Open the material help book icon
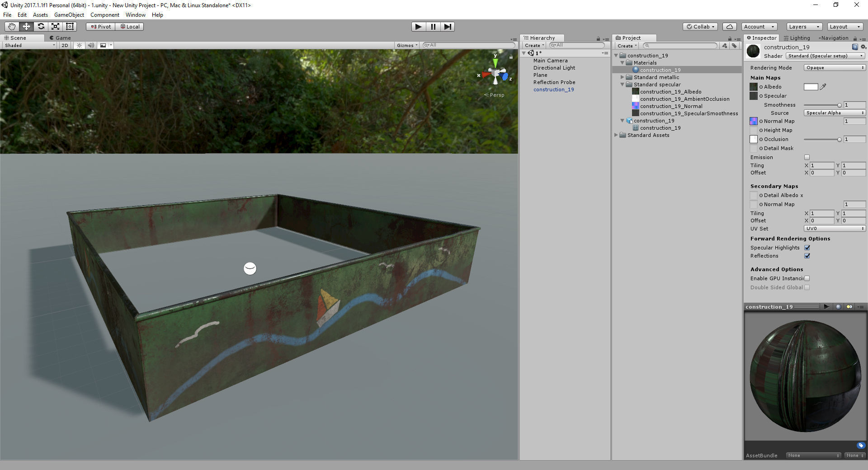The height and width of the screenshot is (470, 868). click(x=855, y=47)
